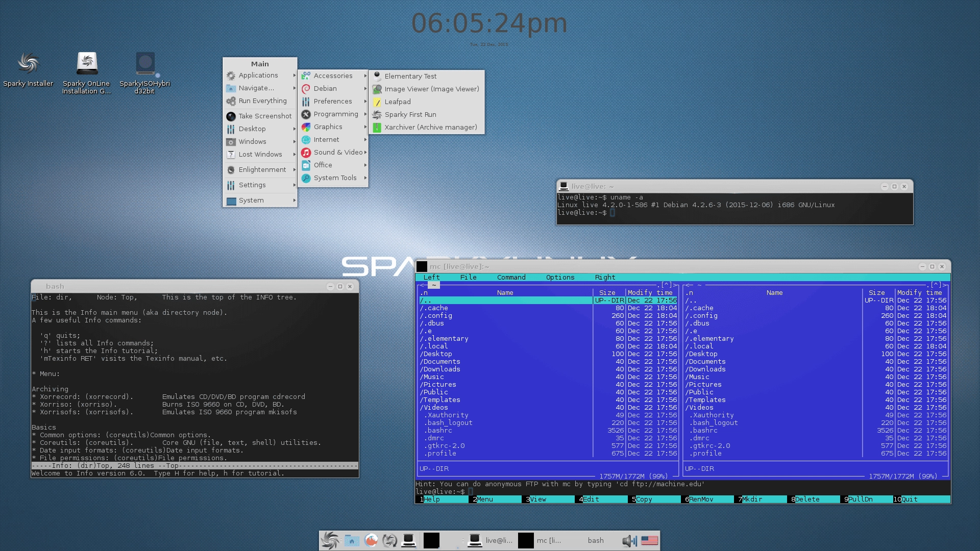Screen dimensions: 980x551
Task: Open the Left menu in Midnight Commander
Action: point(431,278)
